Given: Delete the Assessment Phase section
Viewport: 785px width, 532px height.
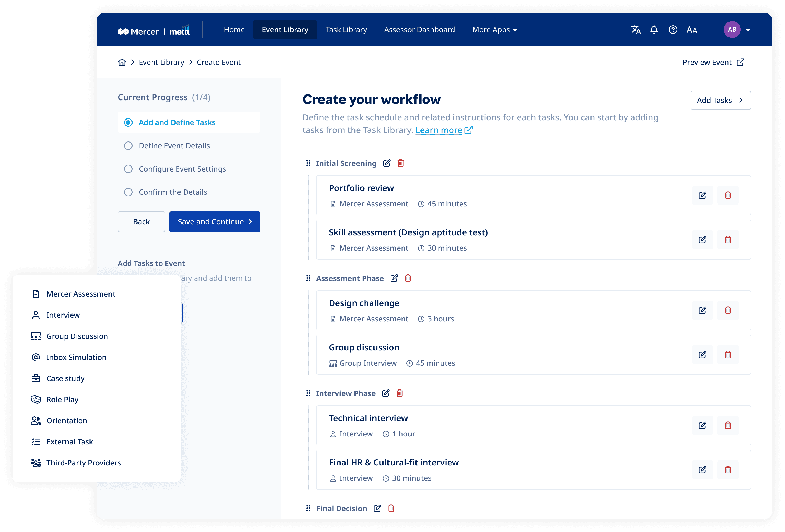Looking at the screenshot, I should point(408,278).
